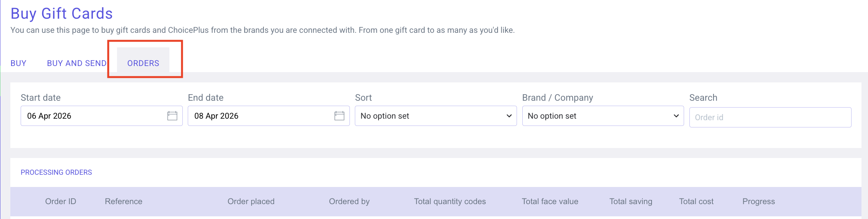Screen dimensions: 868x219
Task: Open the Start date calendar icon
Action: (x=172, y=116)
